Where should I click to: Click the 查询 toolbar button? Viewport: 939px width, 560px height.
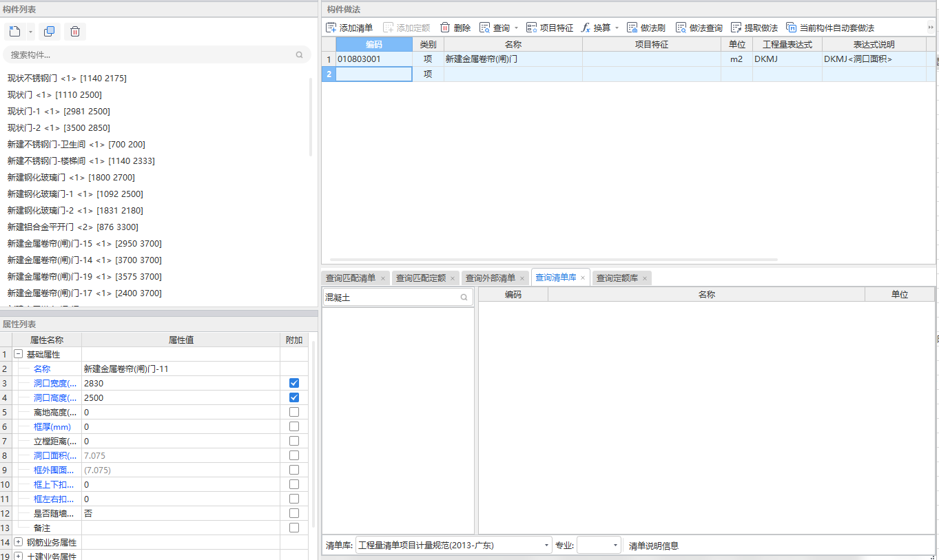tap(495, 28)
